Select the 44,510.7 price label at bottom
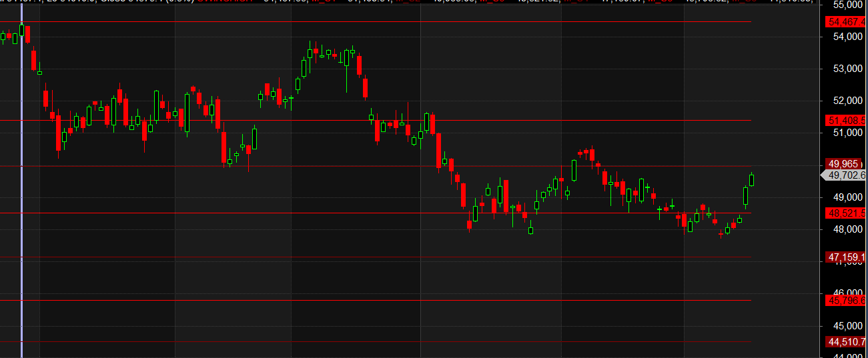868x358 pixels. 846,342
